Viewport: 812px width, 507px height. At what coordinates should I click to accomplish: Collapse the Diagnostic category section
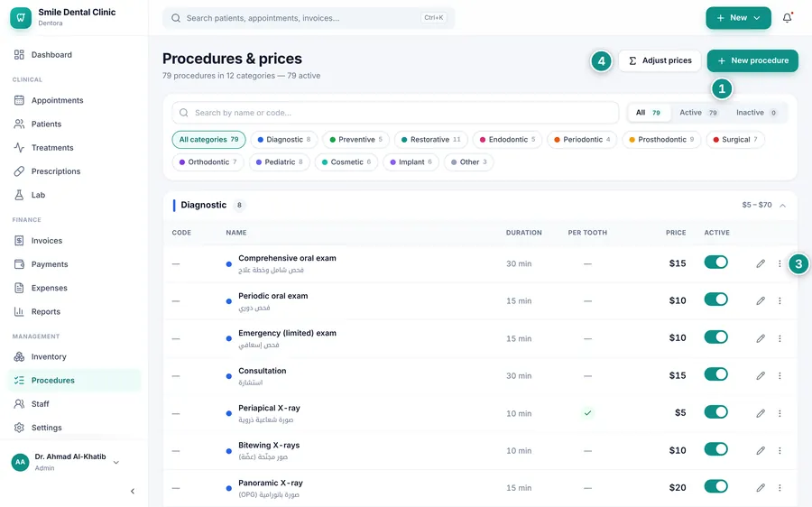[x=782, y=206]
